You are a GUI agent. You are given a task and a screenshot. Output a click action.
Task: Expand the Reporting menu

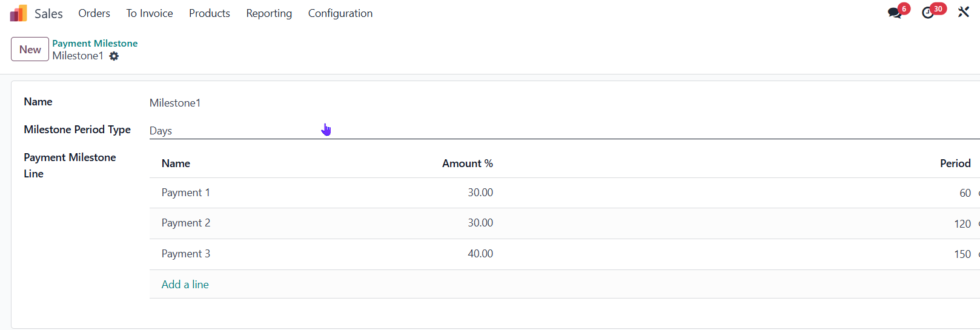pos(269,13)
